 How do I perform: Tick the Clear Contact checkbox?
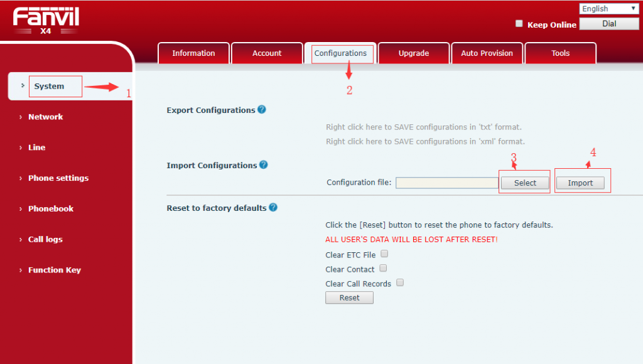point(383,269)
